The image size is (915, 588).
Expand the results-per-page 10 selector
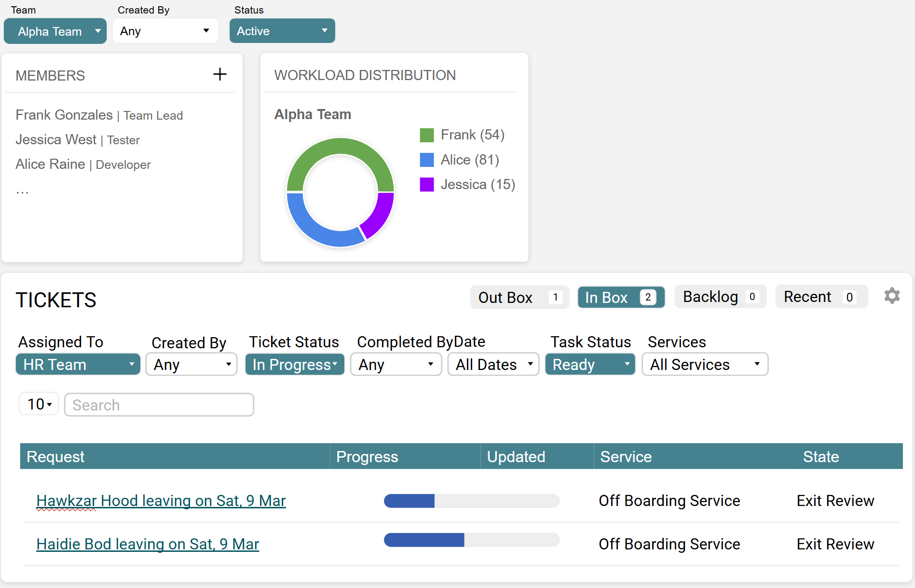click(x=39, y=404)
